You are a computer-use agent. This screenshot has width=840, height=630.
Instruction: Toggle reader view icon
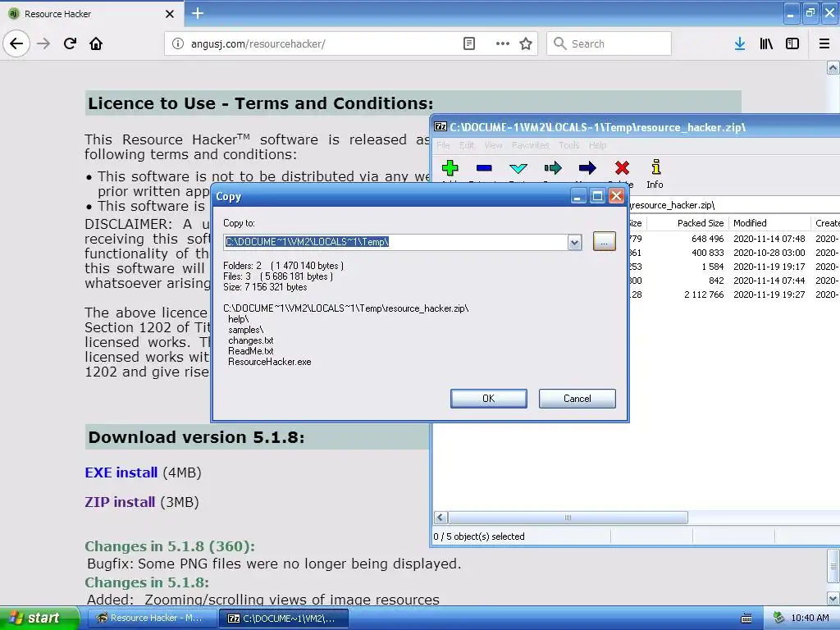coord(468,43)
